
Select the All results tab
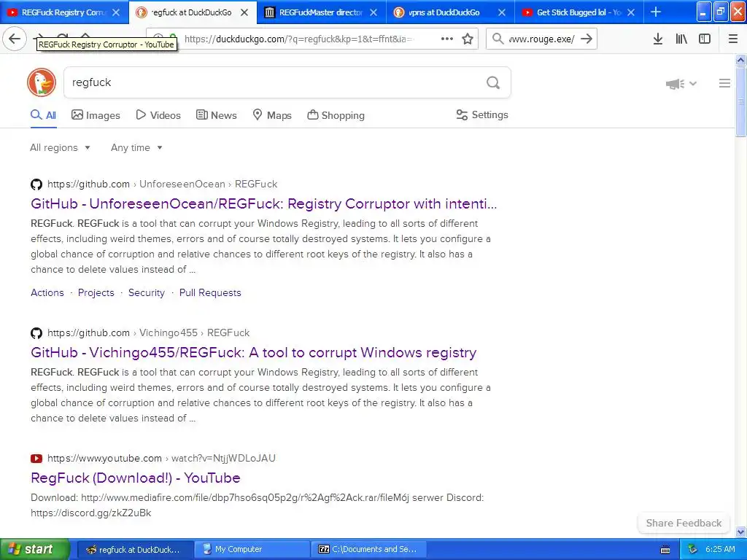43,115
